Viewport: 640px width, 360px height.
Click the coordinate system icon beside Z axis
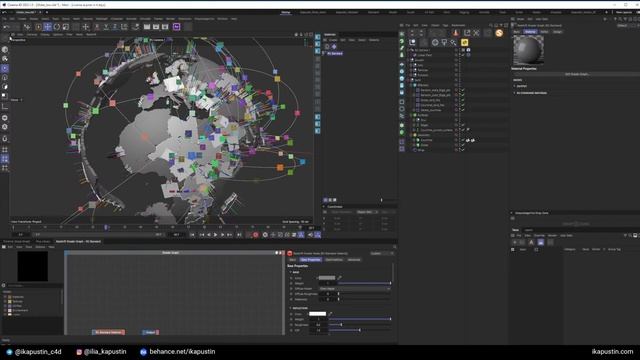124,27
